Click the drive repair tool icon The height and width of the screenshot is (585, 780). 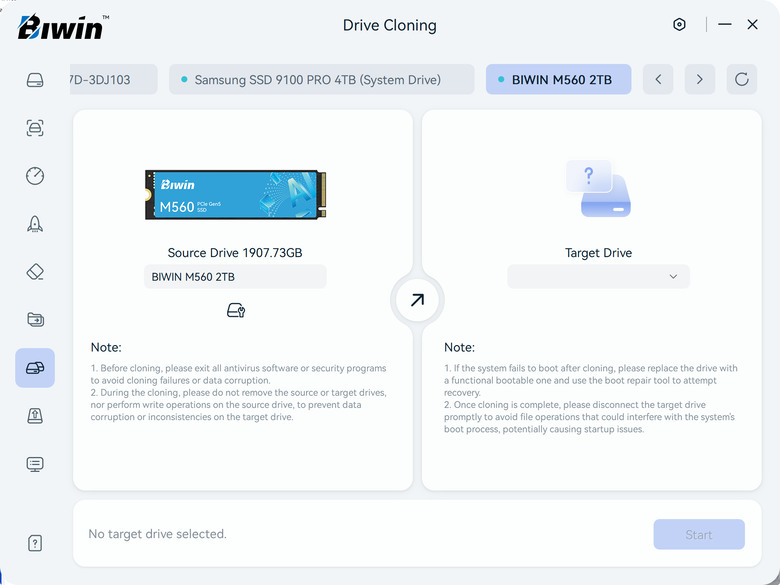tap(236, 310)
